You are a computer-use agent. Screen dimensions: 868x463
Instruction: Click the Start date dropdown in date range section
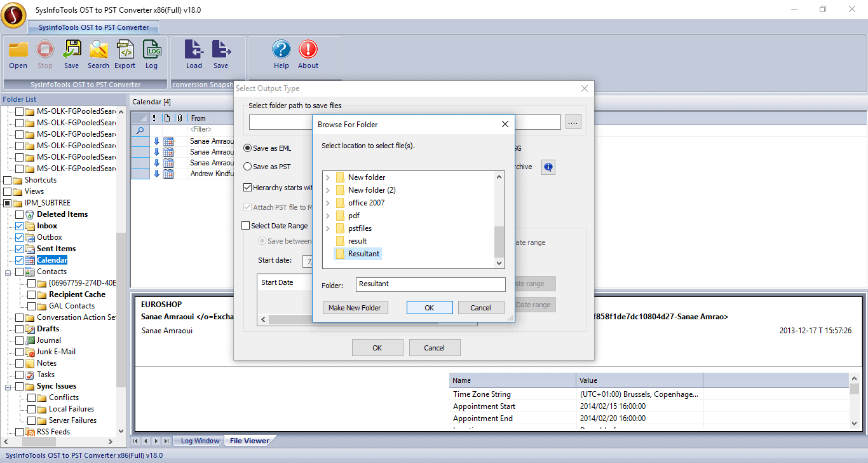click(307, 261)
